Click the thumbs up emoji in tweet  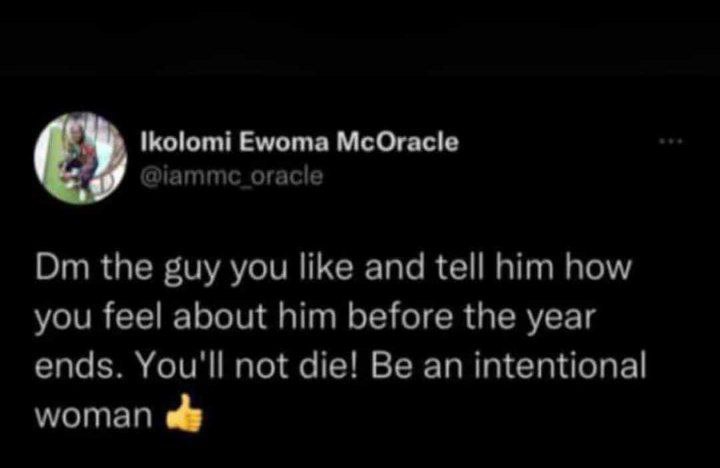tap(184, 413)
